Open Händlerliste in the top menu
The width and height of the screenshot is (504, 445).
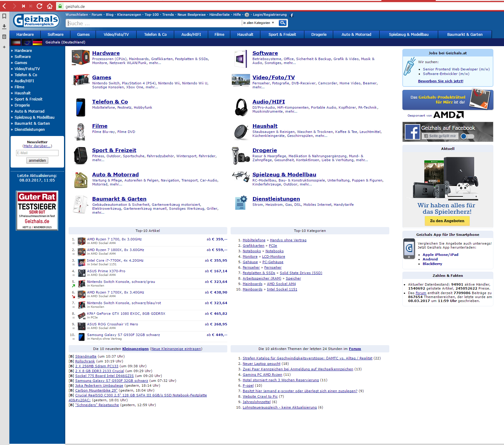tap(219, 15)
